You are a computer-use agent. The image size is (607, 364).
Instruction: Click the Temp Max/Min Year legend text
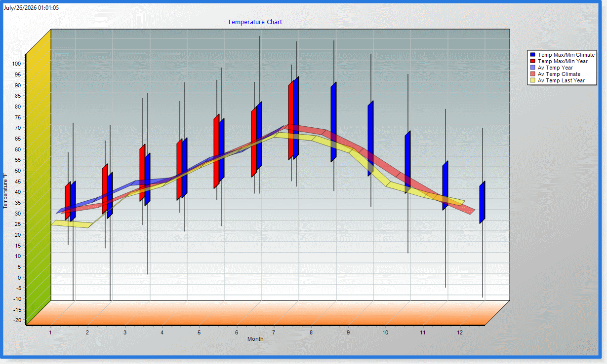[563, 61]
